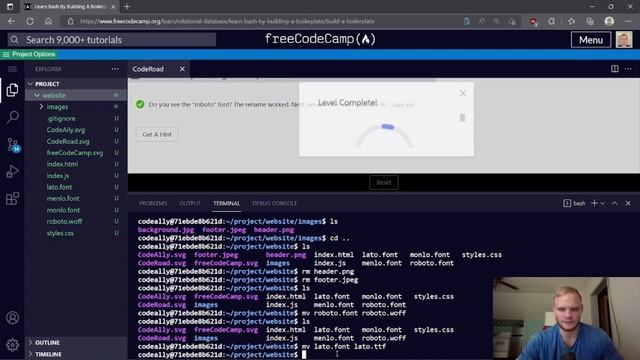Open browser favorites star icon
Screen dimensions: 640x360
[571, 21]
